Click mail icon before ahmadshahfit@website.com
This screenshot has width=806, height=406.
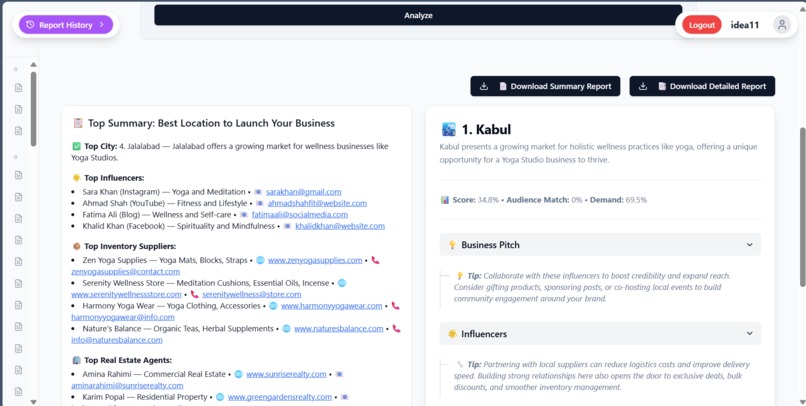coord(260,203)
